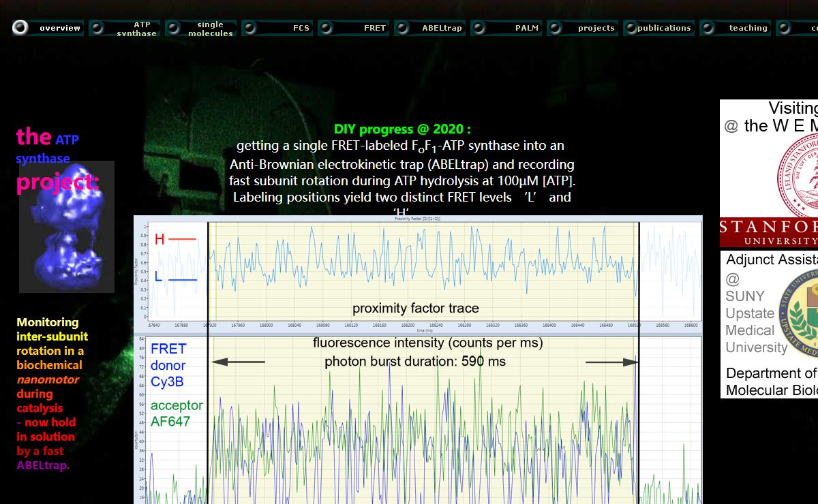Click the round bullet icon beside projects

point(556,28)
